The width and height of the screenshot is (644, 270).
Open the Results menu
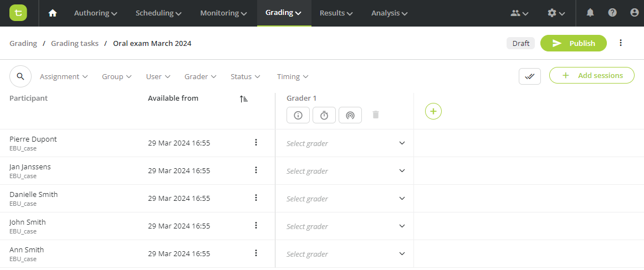click(336, 13)
